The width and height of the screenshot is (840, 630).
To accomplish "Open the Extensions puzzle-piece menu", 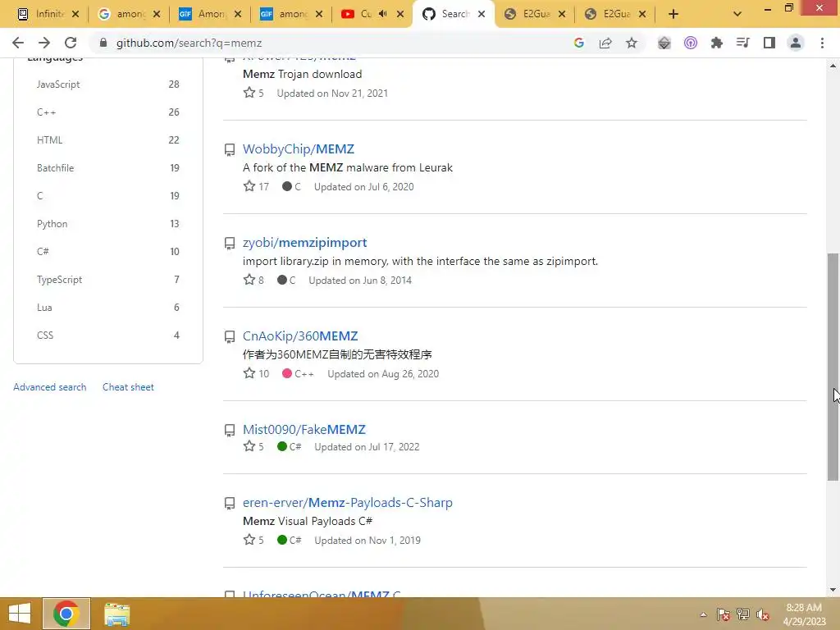I will [x=717, y=43].
